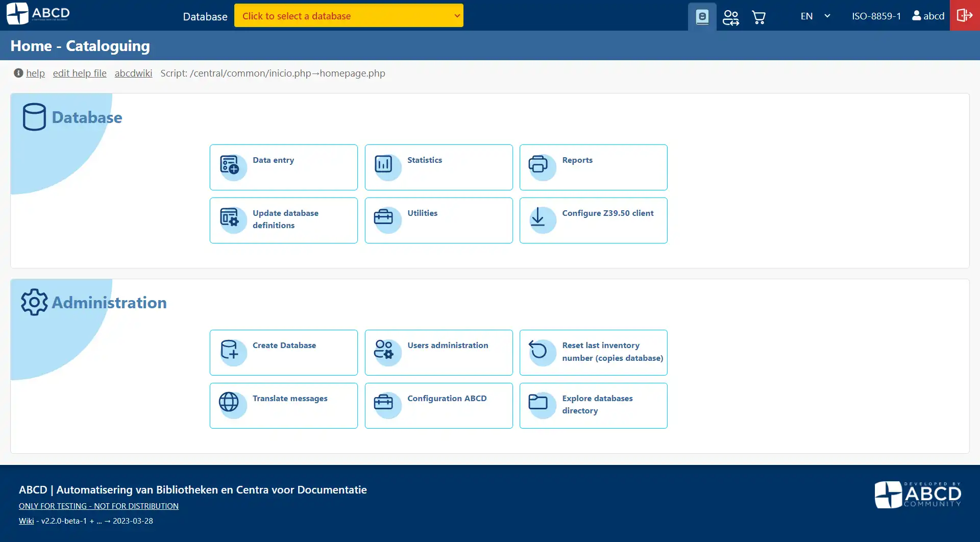This screenshot has width=980, height=542.
Task: Click the help info icon
Action: (18, 73)
